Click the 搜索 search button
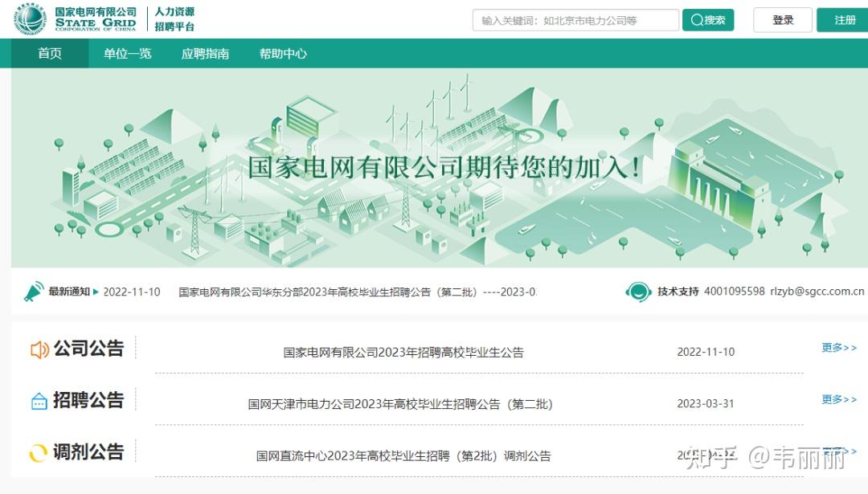This screenshot has height=494, width=868. tap(708, 20)
